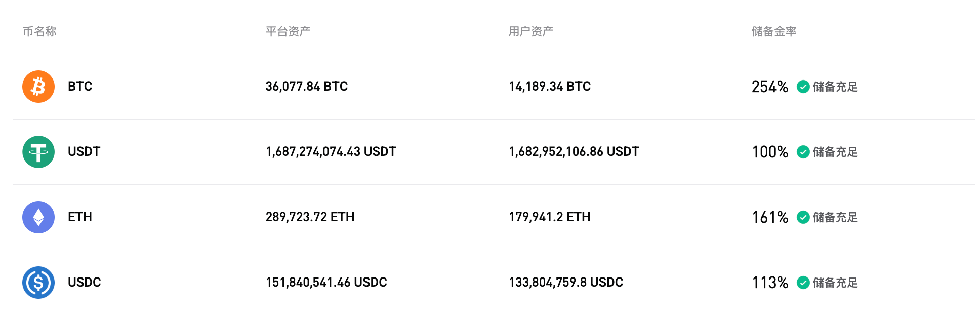
Task: Click the 254% reserve ratio value
Action: click(769, 87)
